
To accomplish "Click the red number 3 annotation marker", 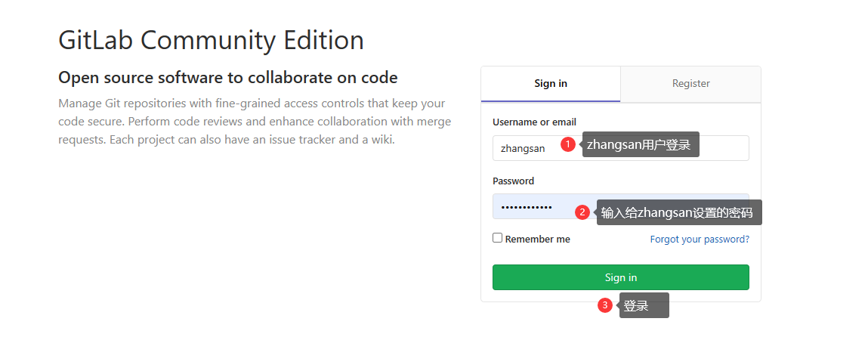I will pos(605,305).
